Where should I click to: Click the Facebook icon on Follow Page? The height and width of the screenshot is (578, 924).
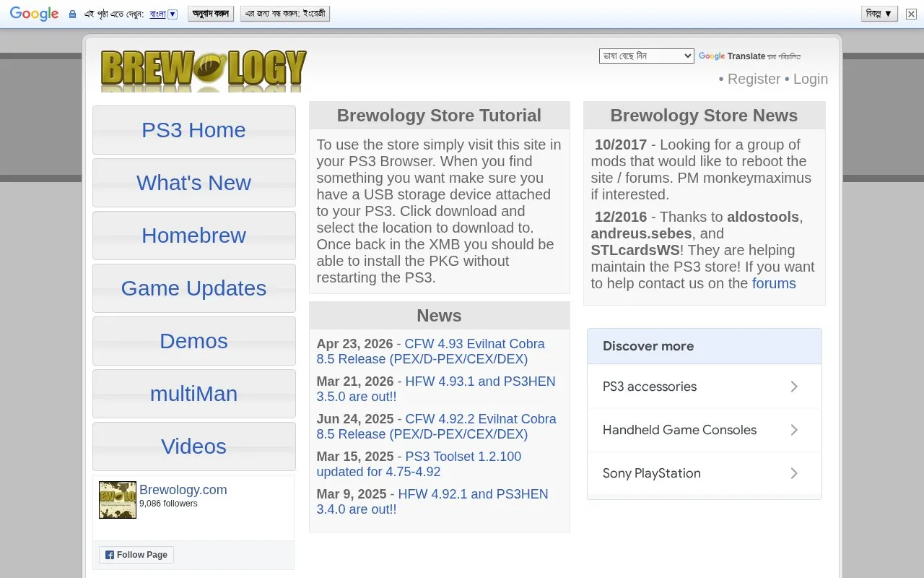click(110, 555)
